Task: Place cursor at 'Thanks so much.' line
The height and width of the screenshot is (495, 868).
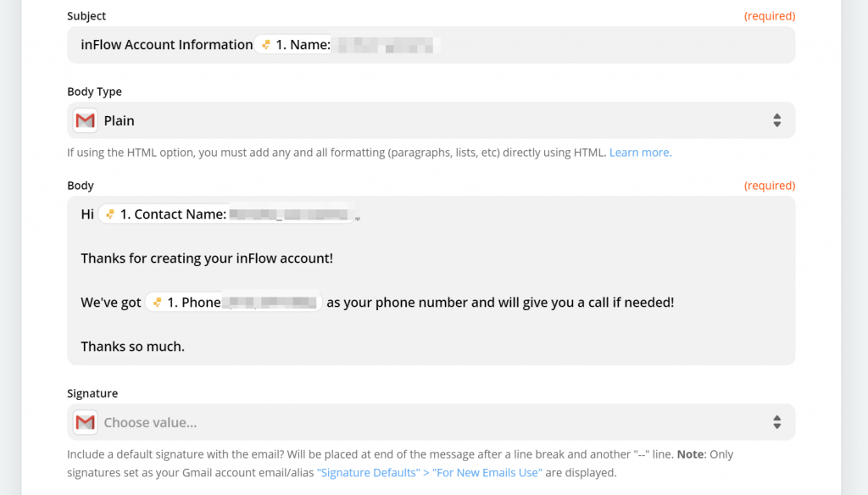Action: [133, 347]
